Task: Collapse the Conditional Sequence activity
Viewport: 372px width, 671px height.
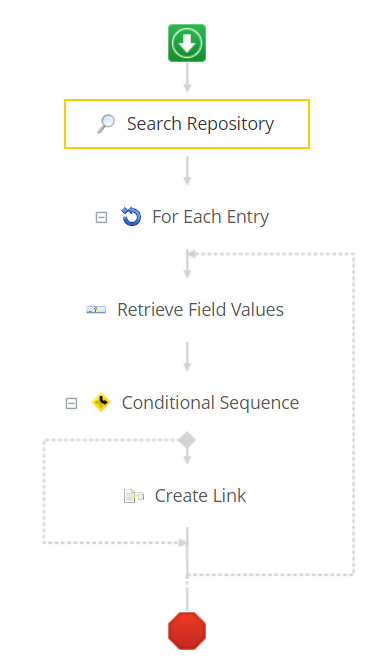Action: (71, 403)
